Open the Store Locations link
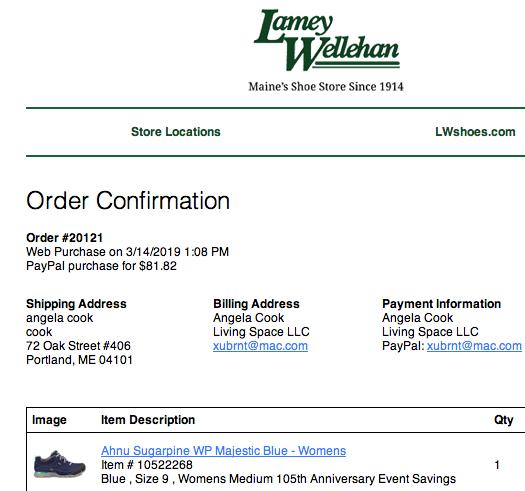The height and width of the screenshot is (491, 525). (176, 132)
